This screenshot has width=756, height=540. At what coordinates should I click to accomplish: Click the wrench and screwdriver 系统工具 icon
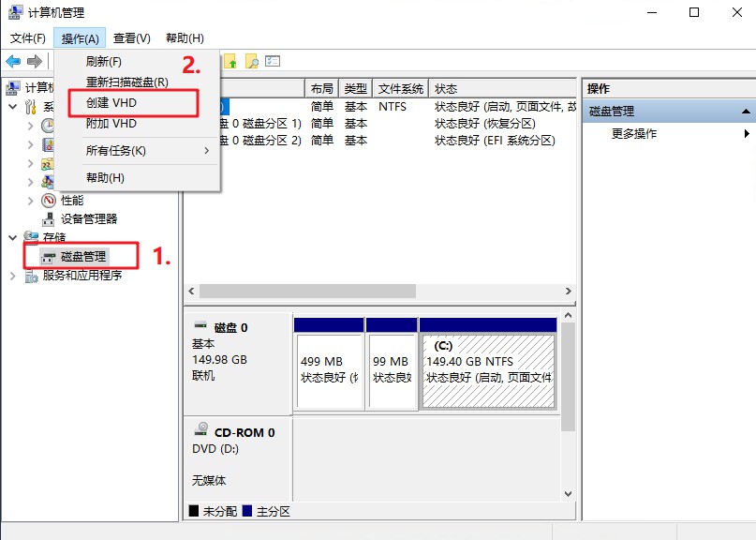[x=31, y=107]
